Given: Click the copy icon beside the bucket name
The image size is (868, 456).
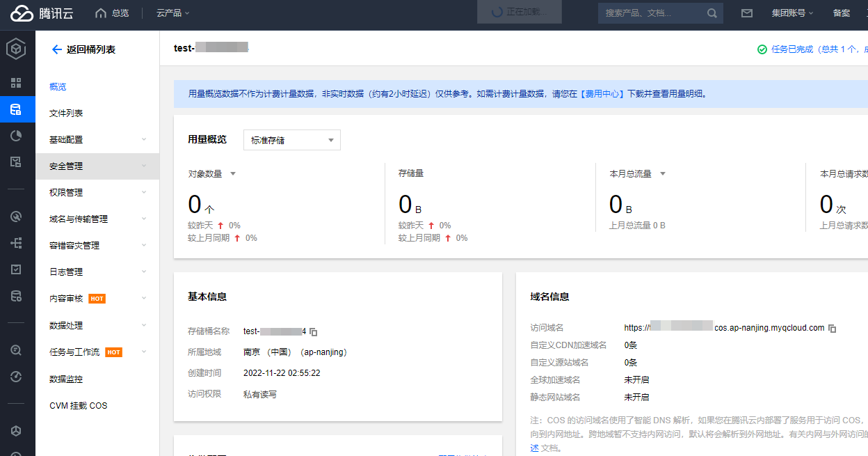Looking at the screenshot, I should click(312, 331).
